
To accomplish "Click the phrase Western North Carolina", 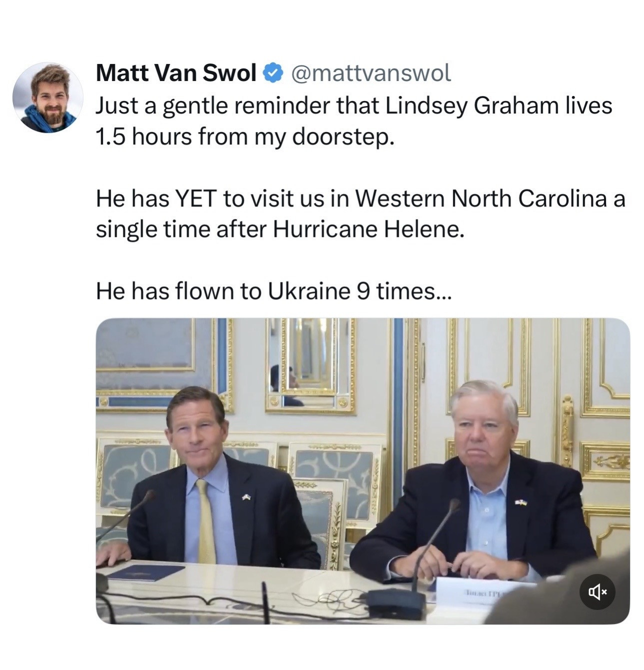I will [480, 198].
